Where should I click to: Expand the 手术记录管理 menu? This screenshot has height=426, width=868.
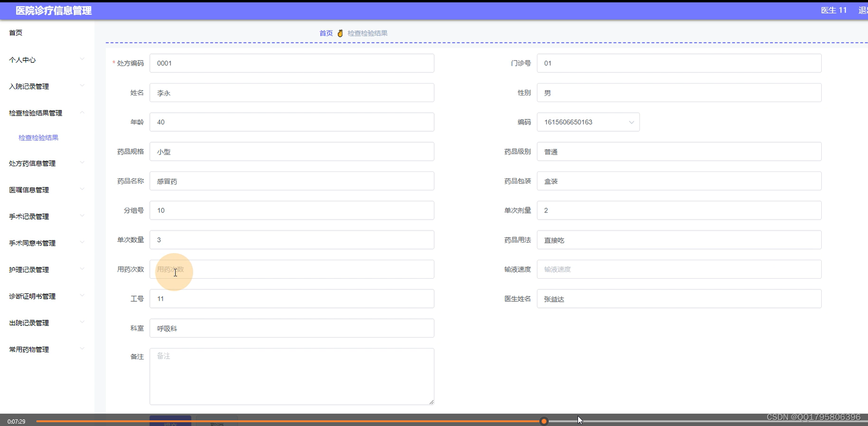pos(47,216)
